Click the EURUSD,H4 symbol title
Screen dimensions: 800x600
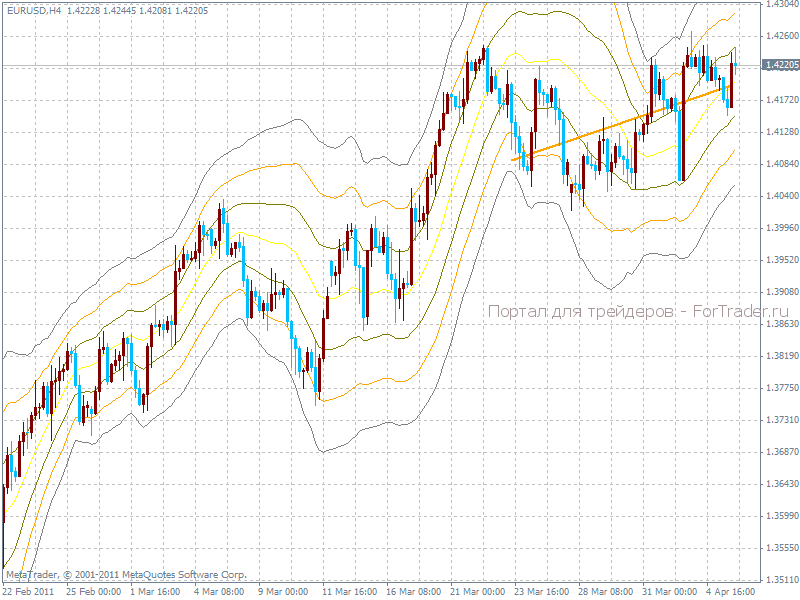coord(28,10)
